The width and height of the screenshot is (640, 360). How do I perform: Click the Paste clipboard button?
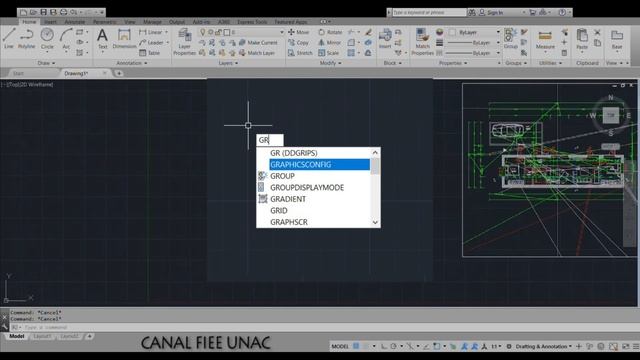(582, 39)
